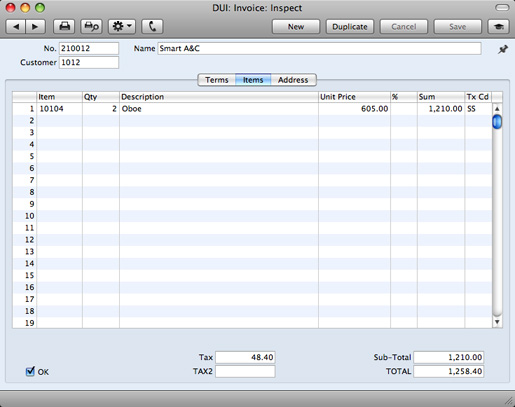Go to the next invoice record
515x407 pixels.
[35, 27]
